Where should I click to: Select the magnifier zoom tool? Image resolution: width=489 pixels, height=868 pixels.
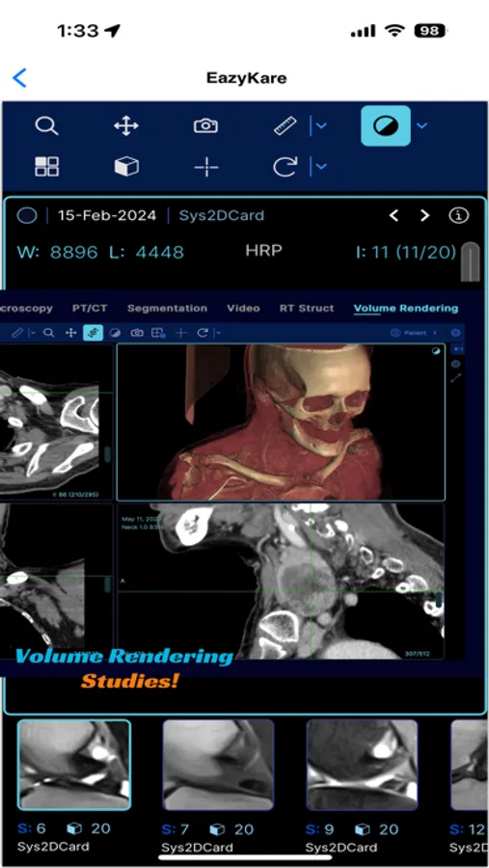pyautogui.click(x=46, y=125)
